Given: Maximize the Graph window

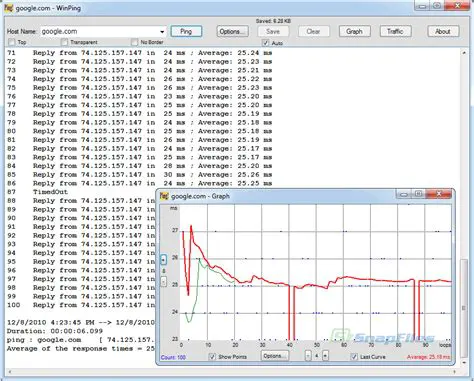Looking at the screenshot, I should [x=418, y=194].
